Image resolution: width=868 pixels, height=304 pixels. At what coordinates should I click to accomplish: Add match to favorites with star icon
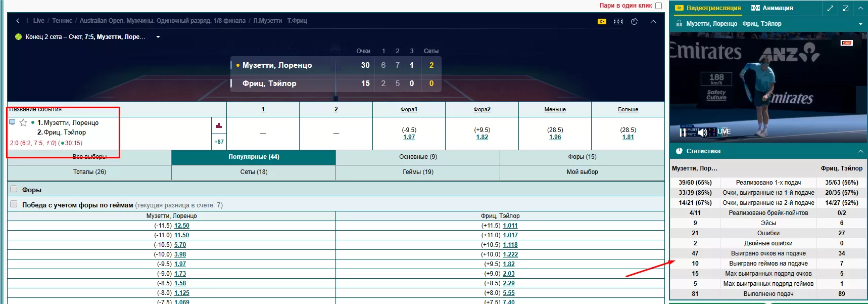click(23, 123)
